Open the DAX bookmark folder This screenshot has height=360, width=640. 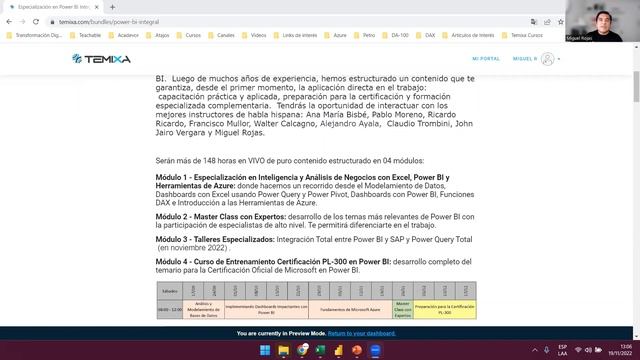click(426, 36)
